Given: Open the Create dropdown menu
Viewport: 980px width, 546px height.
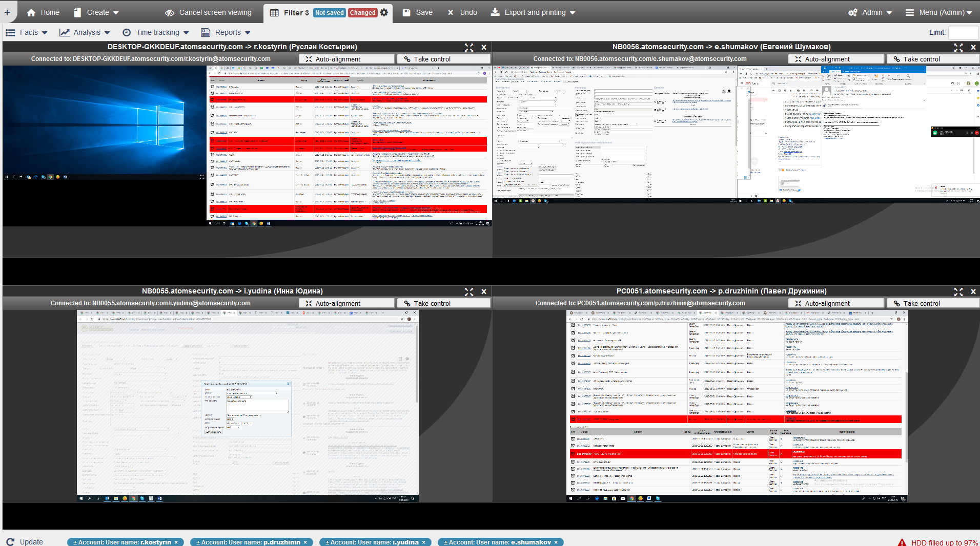Looking at the screenshot, I should click(96, 12).
